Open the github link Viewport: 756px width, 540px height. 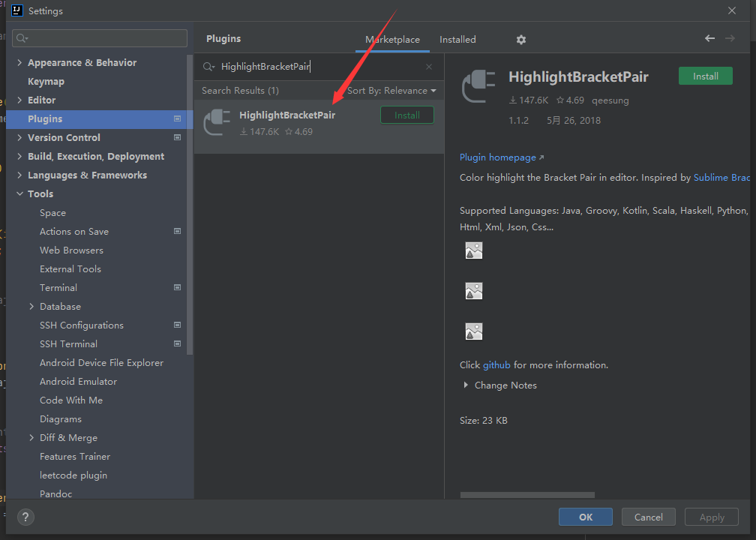(496, 365)
